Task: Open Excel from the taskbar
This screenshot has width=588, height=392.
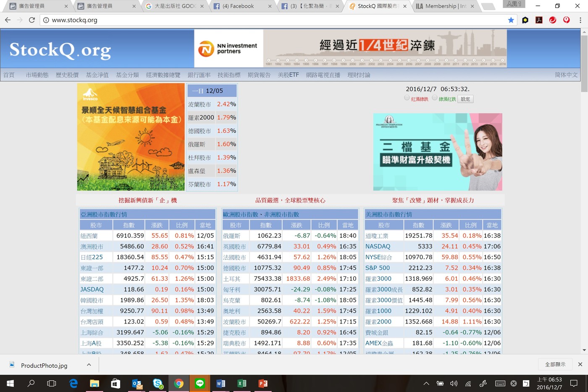Action: tap(242, 383)
